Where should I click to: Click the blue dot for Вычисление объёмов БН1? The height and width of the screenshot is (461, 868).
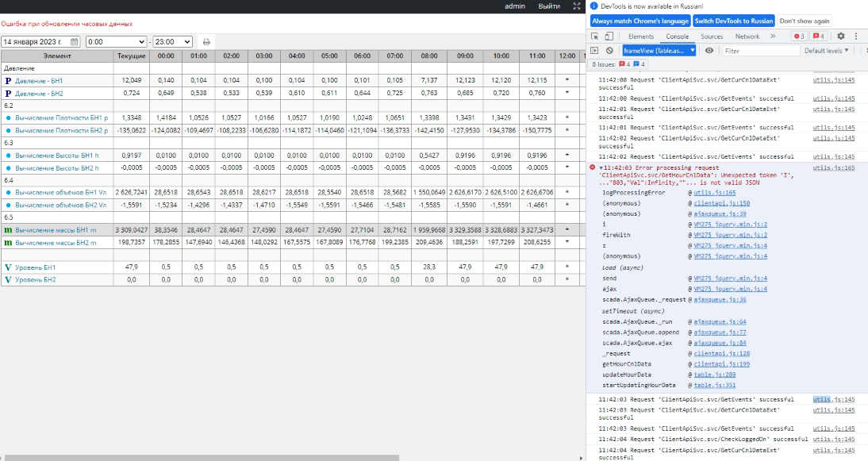tap(8, 193)
